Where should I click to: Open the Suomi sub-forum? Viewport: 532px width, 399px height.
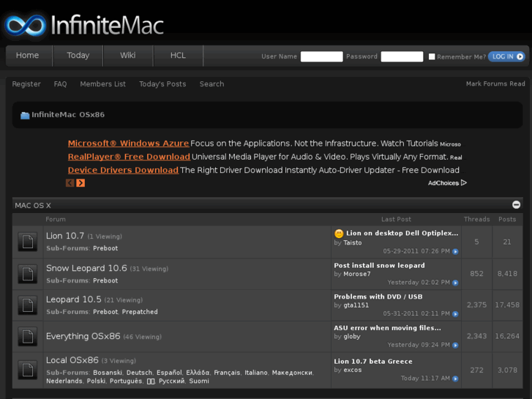click(x=199, y=381)
